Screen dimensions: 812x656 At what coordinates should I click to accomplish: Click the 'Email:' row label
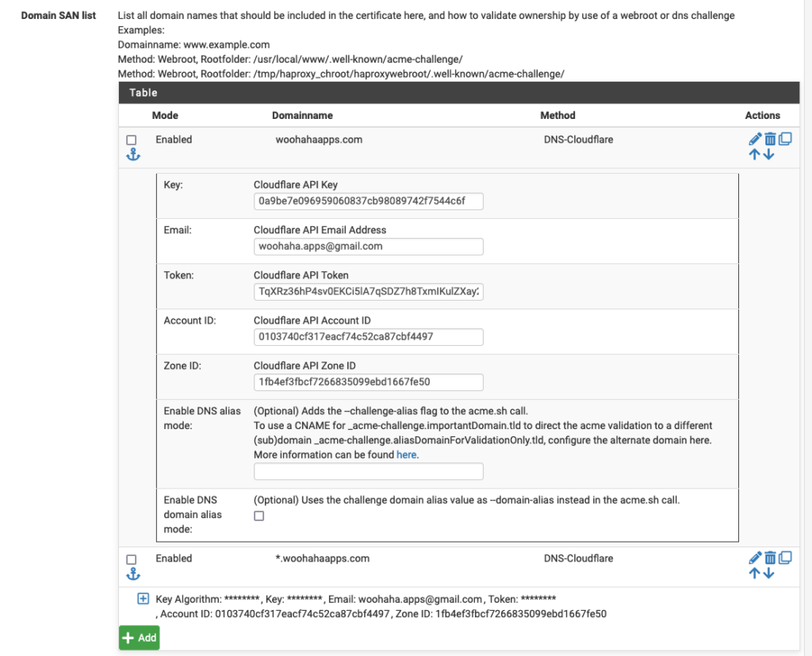click(x=178, y=229)
